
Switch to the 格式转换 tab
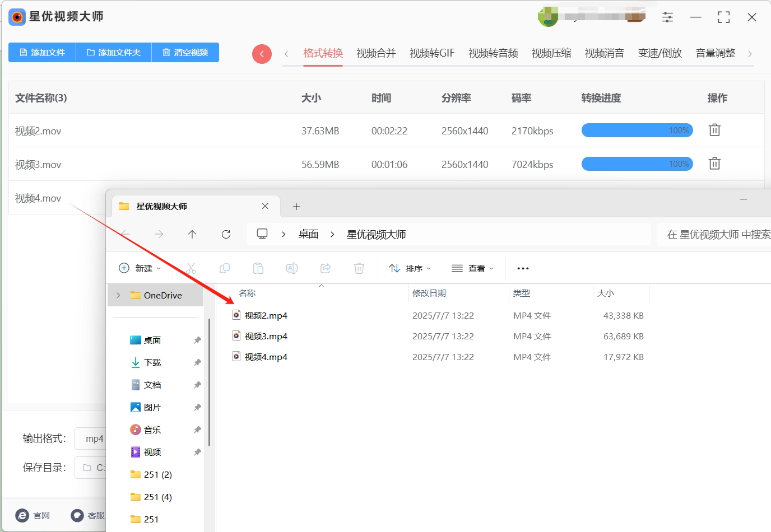coord(323,53)
